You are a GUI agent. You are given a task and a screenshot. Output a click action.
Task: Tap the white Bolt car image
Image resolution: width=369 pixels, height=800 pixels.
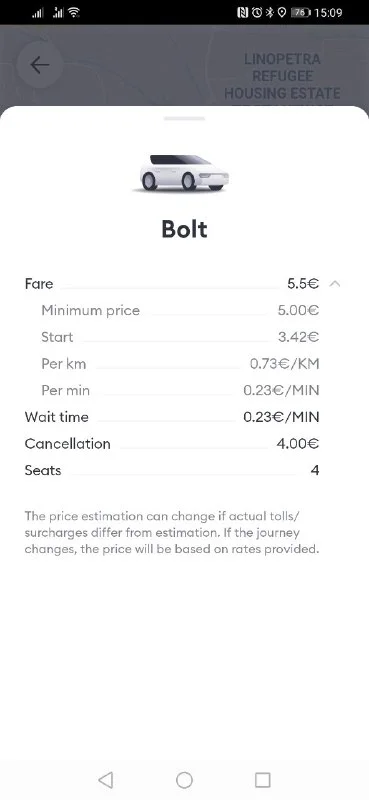[x=184, y=172]
